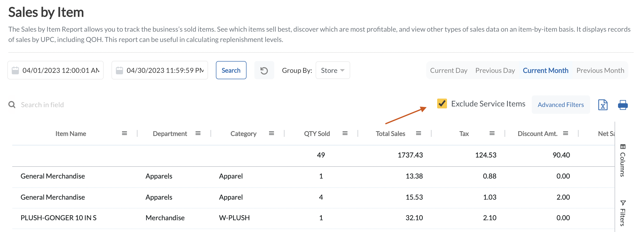The width and height of the screenshot is (644, 232).
Task: Click the end date calendar icon
Action: click(119, 71)
